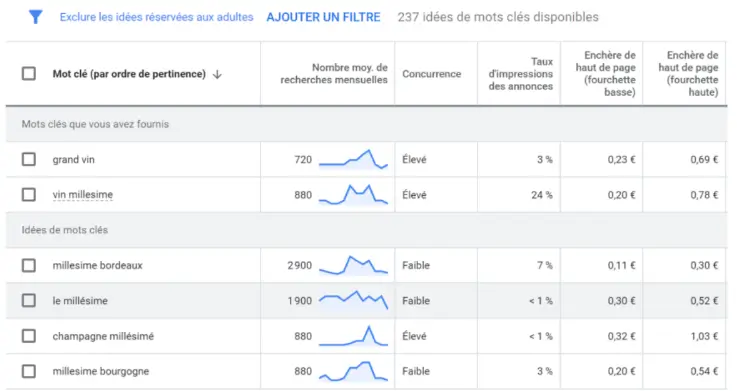Click the AJOUTER UN FILTRE button
Image resolution: width=737 pixels, height=391 pixels.
tap(323, 17)
